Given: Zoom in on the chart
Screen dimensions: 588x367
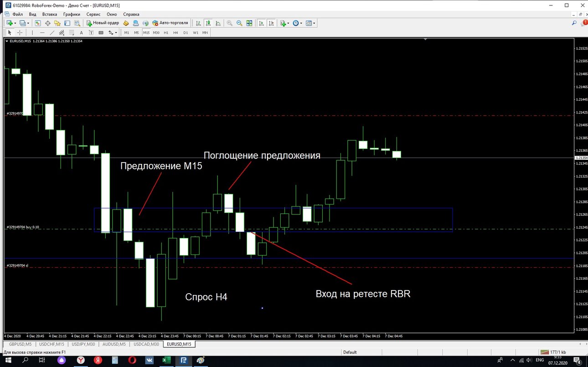Looking at the screenshot, I should (x=229, y=23).
